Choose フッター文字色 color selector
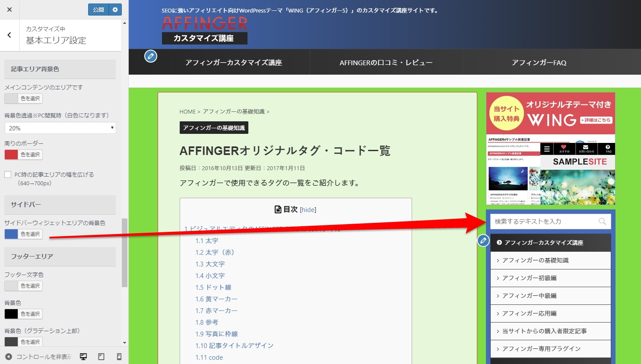This screenshot has height=364, width=641. [x=23, y=286]
